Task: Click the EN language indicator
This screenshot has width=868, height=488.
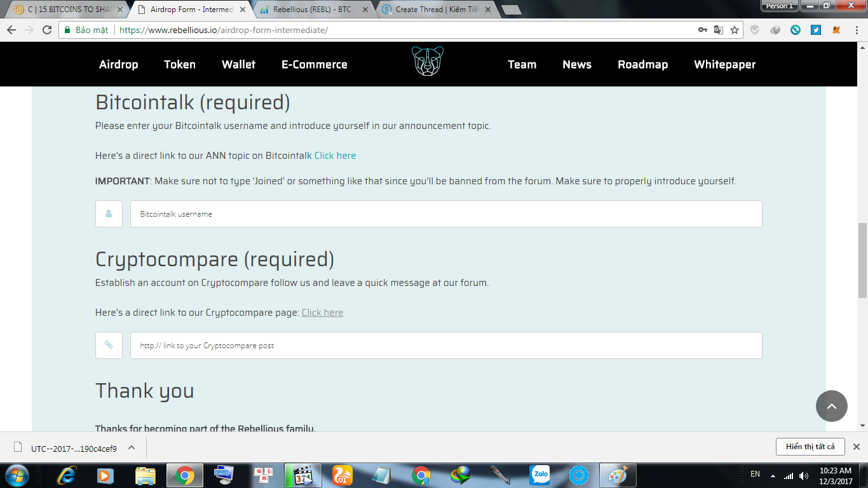Action: tap(755, 474)
